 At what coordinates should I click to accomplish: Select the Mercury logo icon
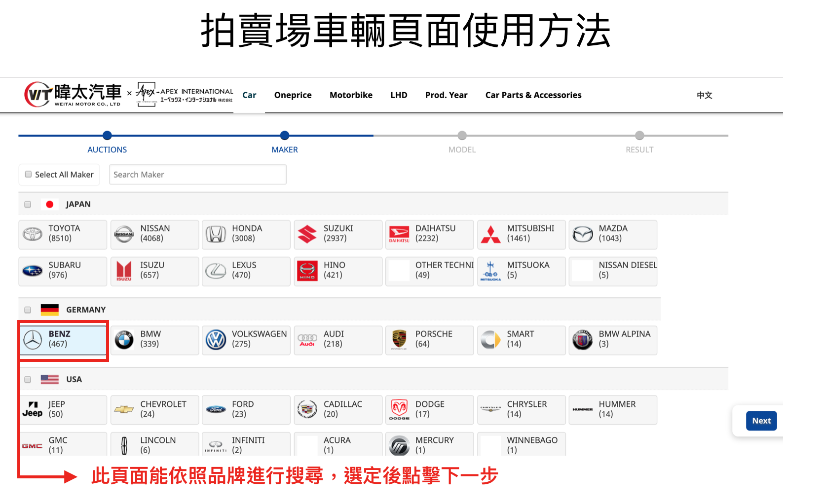pyautogui.click(x=399, y=446)
